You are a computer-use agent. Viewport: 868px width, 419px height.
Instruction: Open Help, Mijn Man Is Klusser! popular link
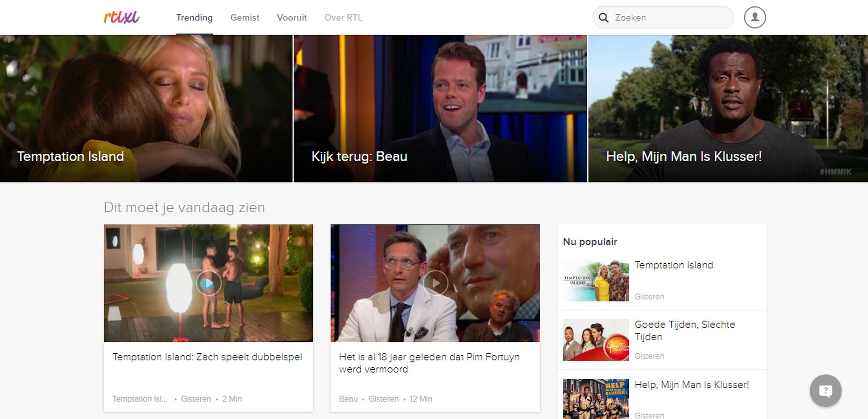click(x=691, y=385)
